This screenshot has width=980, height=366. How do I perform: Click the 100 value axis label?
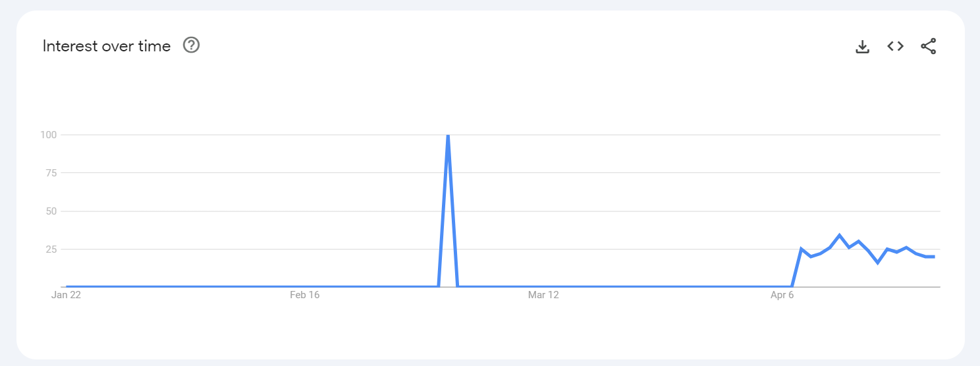click(x=49, y=135)
